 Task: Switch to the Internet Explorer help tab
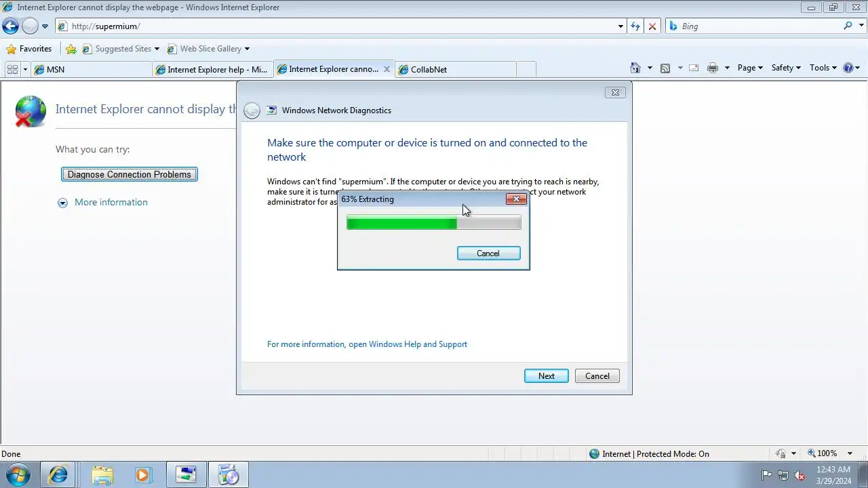point(212,69)
